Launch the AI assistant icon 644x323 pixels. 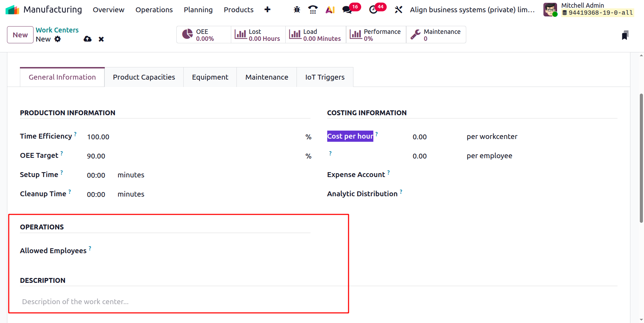(330, 10)
